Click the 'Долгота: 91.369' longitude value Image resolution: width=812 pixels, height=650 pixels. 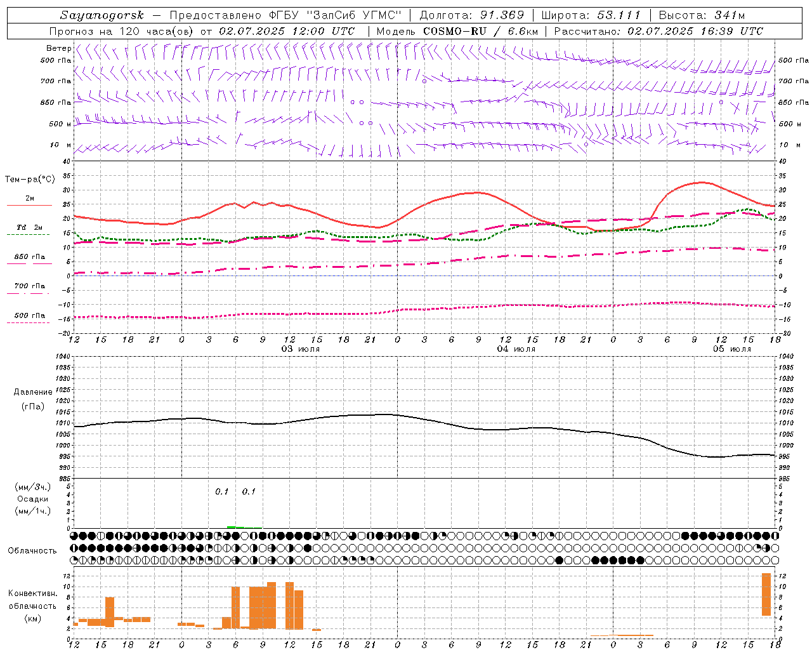(472, 15)
